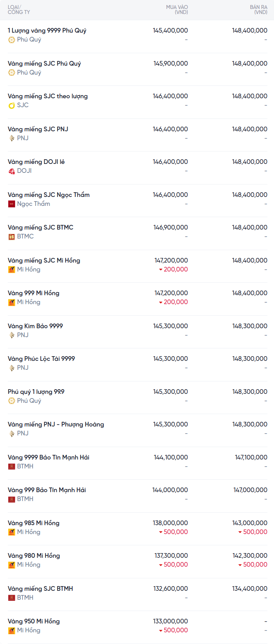The image size is (274, 644).
Task: Click the LOẠI/CÔNG TY column header
Action: 19,10
